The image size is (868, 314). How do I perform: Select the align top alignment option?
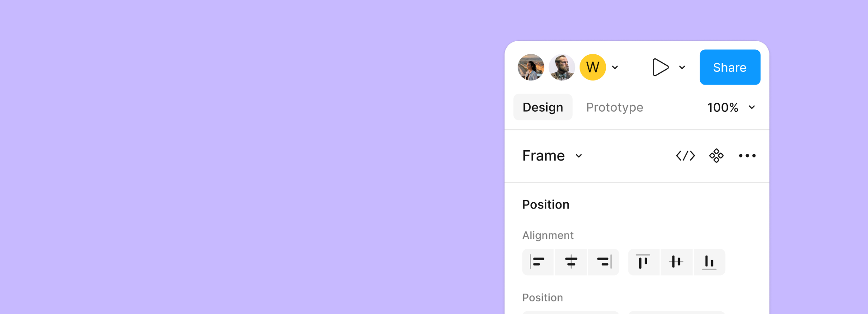point(644,262)
